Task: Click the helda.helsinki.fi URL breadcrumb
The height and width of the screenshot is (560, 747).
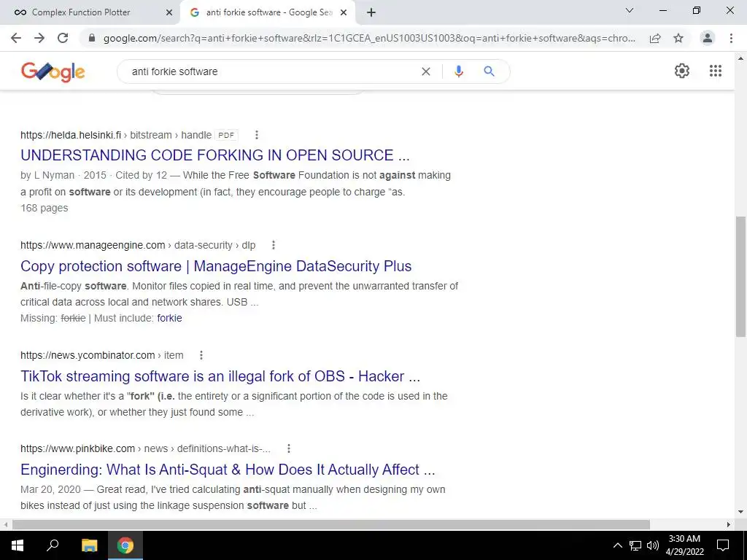Action: [x=116, y=135]
